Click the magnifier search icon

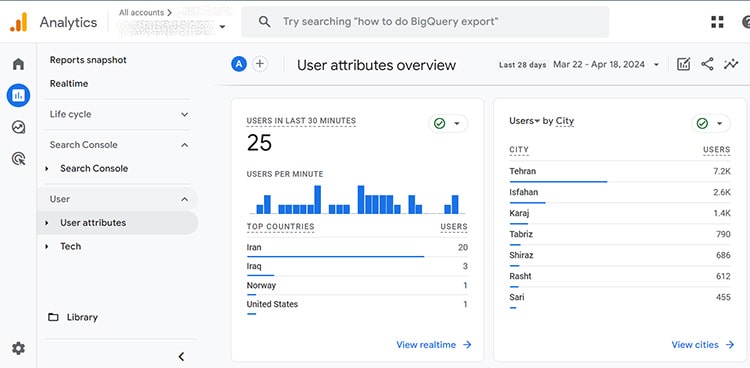click(x=265, y=22)
